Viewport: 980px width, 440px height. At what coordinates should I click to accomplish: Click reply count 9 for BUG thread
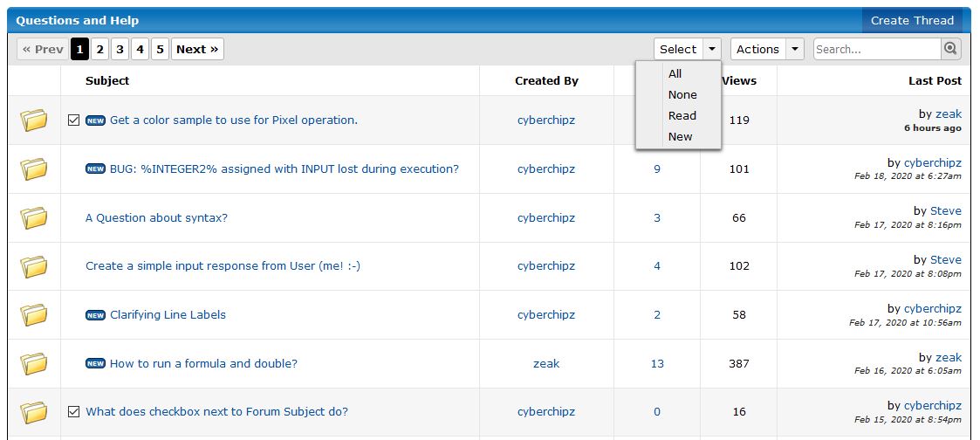[657, 168]
